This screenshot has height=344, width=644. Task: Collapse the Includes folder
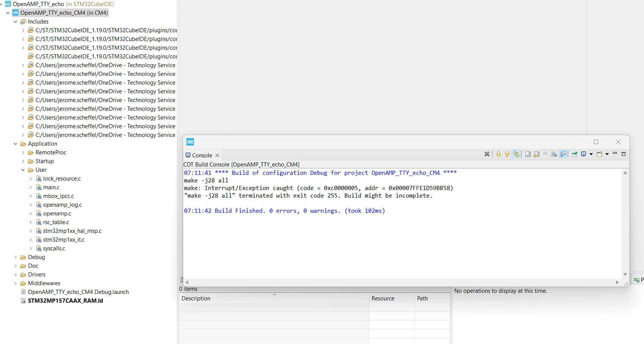coord(15,22)
